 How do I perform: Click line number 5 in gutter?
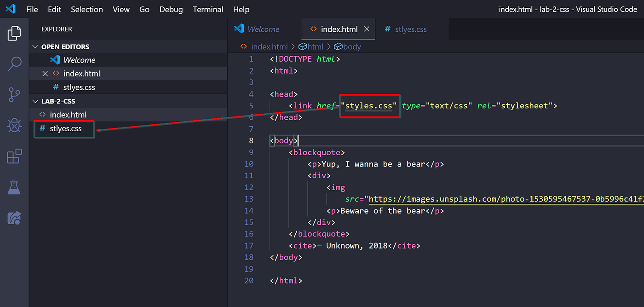(x=251, y=106)
